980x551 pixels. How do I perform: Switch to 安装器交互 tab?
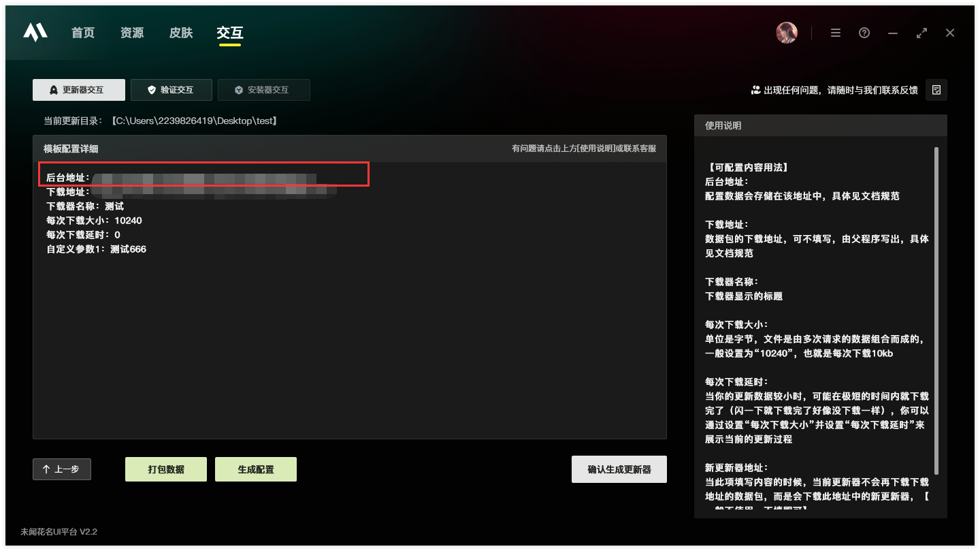coord(264,90)
